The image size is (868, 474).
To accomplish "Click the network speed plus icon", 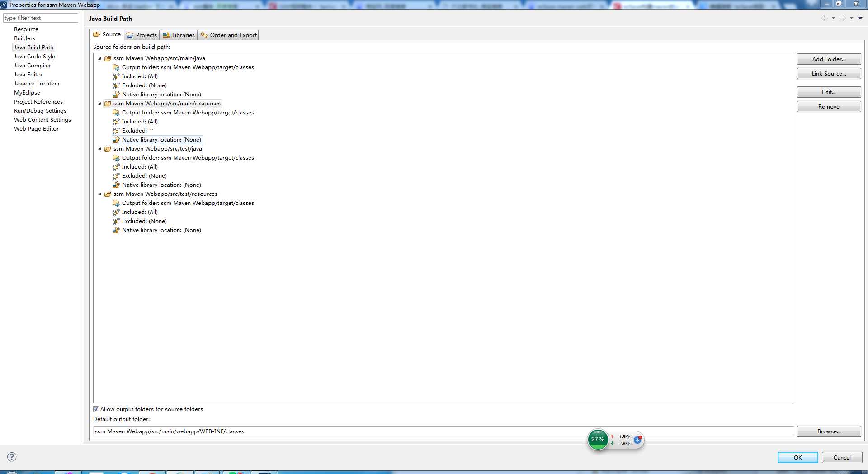I will (x=637, y=440).
